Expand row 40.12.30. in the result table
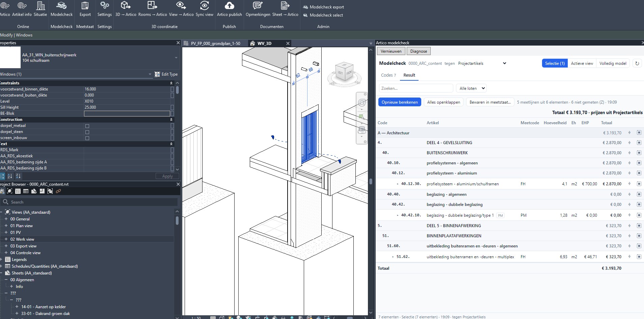The height and width of the screenshot is (319, 644). point(398,184)
